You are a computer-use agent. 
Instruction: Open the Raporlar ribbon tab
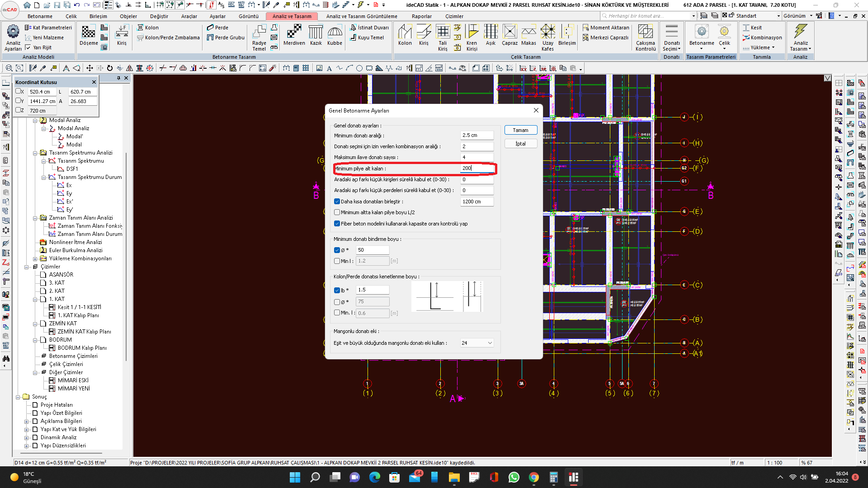pyautogui.click(x=421, y=16)
